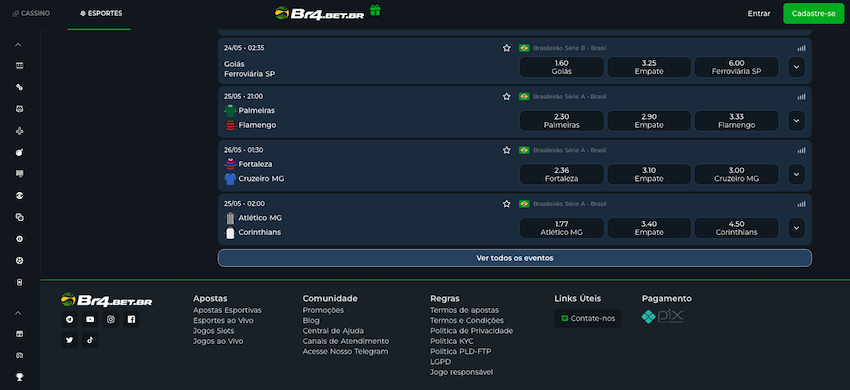
Task: Switch to the Cassino tab
Action: 31,14
